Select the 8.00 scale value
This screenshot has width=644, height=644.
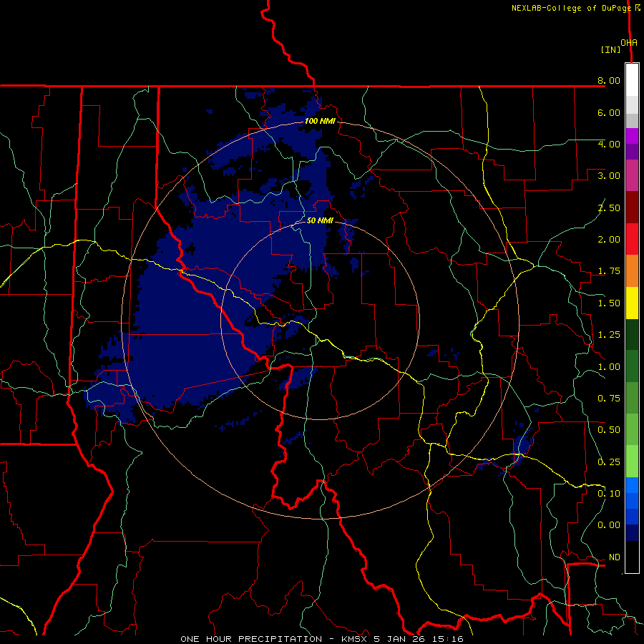click(609, 80)
